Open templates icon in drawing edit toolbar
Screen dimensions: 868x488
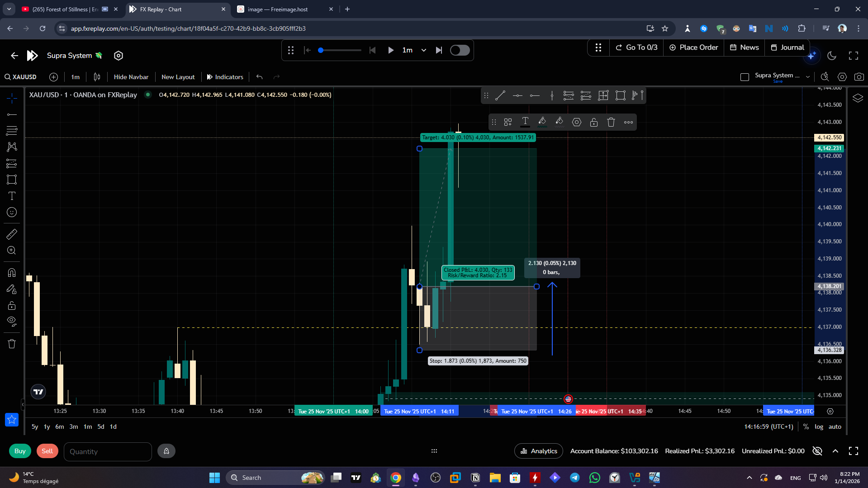[508, 122]
